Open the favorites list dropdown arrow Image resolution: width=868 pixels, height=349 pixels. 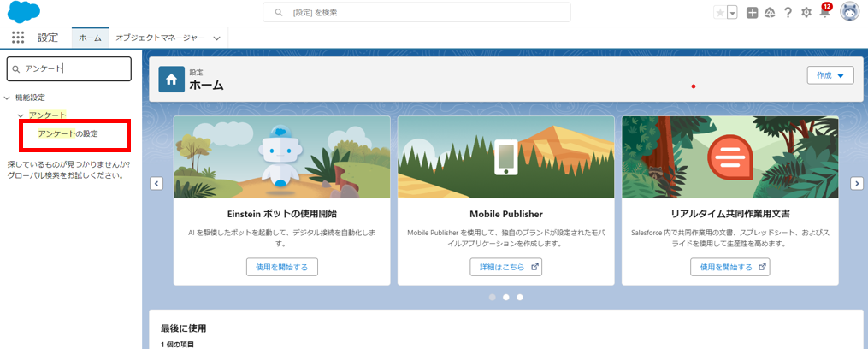coord(732,13)
